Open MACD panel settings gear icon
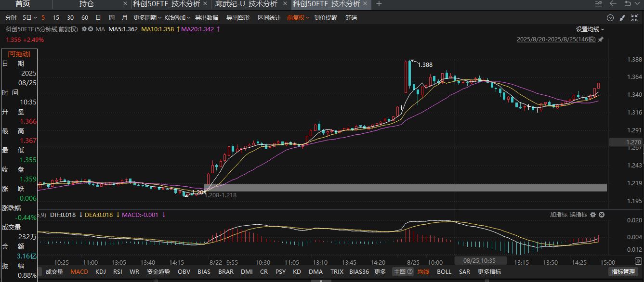Image resolution: width=644 pixels, height=282 pixels. 593,215
